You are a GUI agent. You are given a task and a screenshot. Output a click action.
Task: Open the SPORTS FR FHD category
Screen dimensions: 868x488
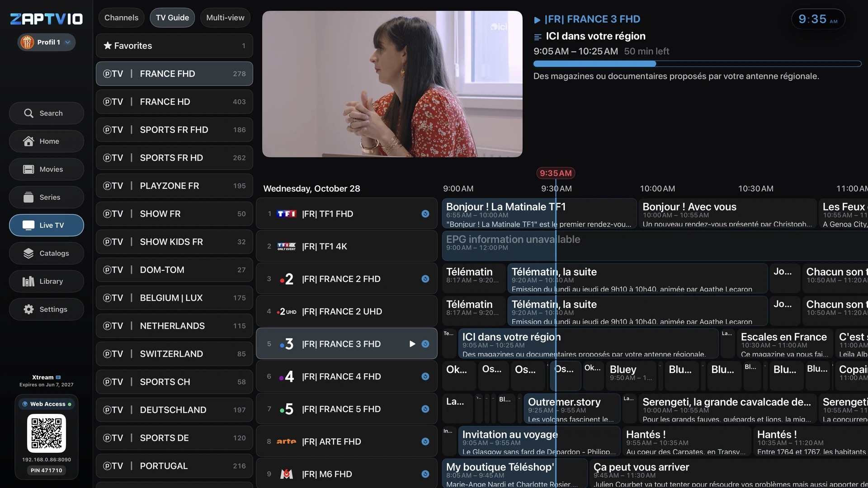tap(175, 130)
